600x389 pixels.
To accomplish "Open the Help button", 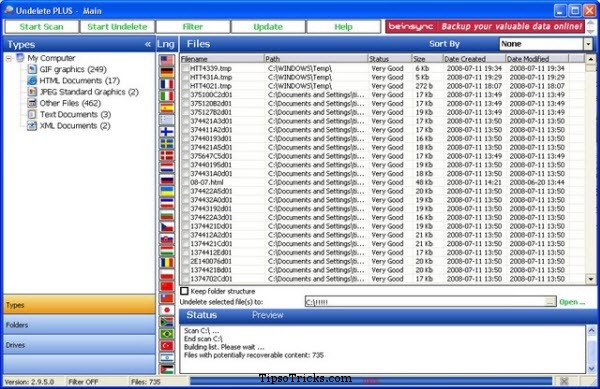I will coord(343,27).
